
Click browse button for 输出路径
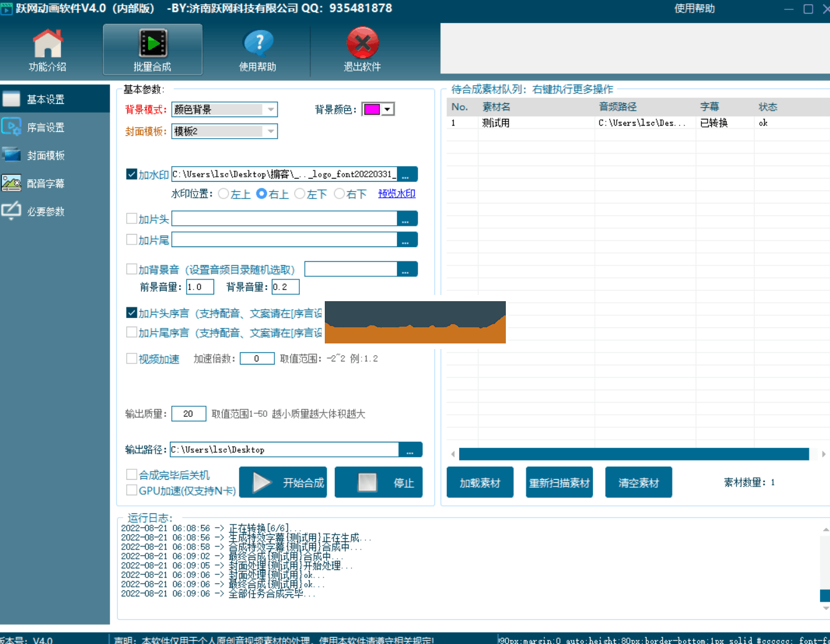[x=411, y=449]
